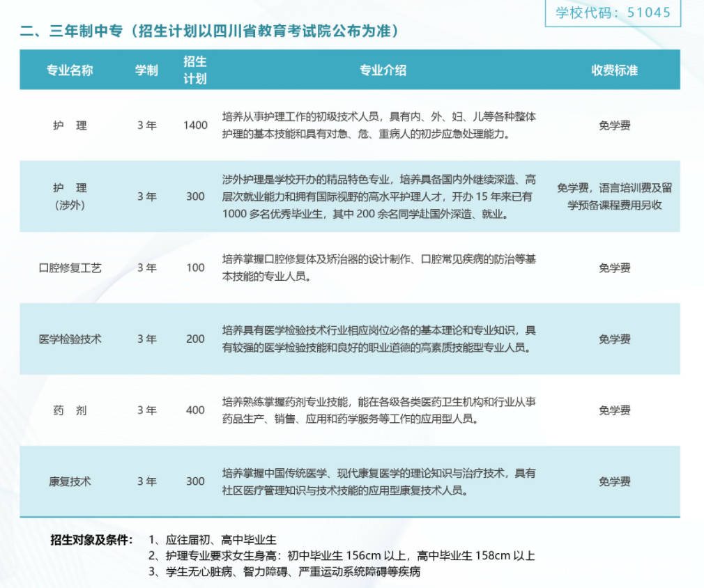Click the 专业名称 column header
The width and height of the screenshot is (704, 588).
pyautogui.click(x=70, y=70)
